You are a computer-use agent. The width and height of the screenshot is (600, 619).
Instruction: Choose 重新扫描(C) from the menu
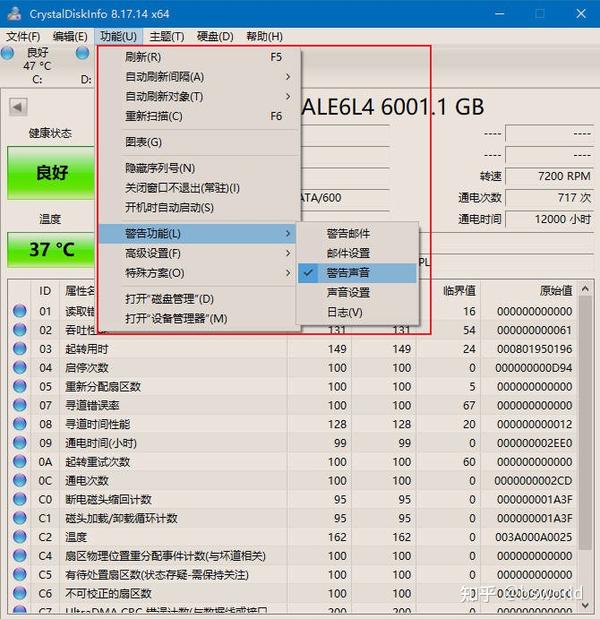click(199, 116)
